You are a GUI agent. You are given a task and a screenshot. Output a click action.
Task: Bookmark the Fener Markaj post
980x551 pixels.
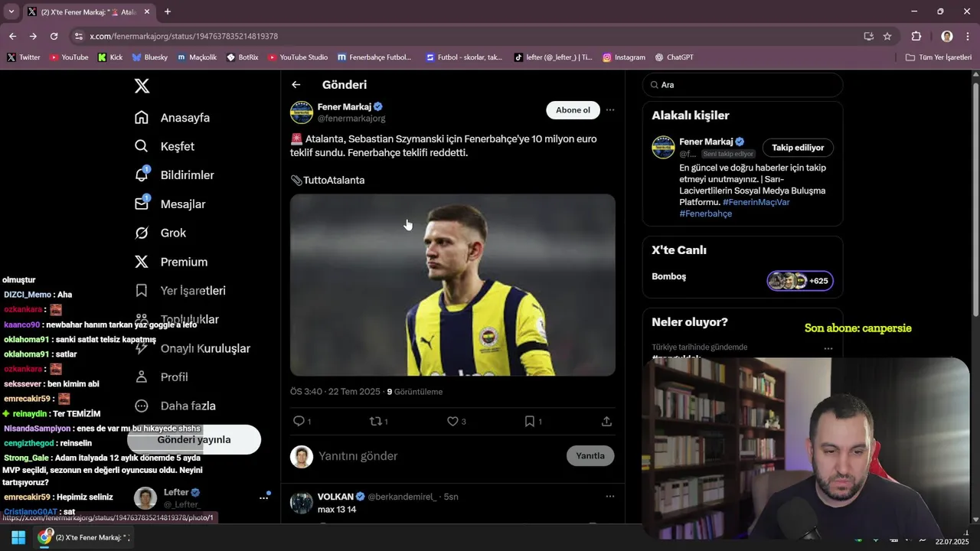(x=529, y=421)
